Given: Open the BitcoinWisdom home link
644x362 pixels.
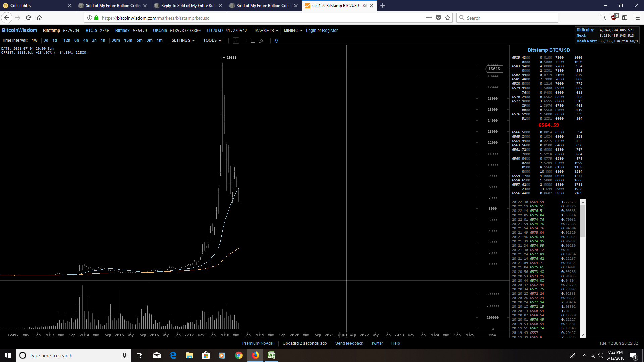Looking at the screenshot, I should [x=19, y=30].
